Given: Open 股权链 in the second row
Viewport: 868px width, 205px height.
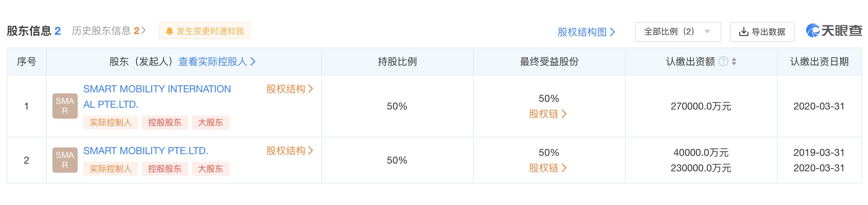Looking at the screenshot, I should 548,168.
